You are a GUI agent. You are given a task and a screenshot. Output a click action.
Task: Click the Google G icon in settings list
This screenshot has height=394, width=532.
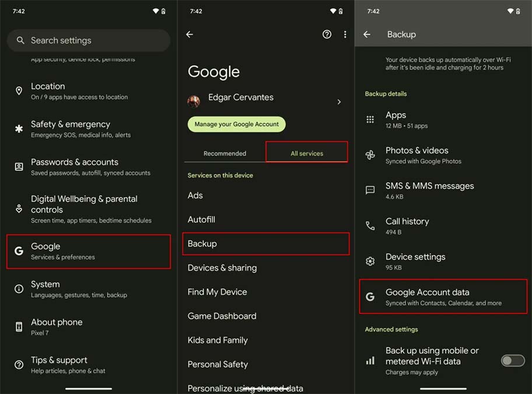[18, 252]
